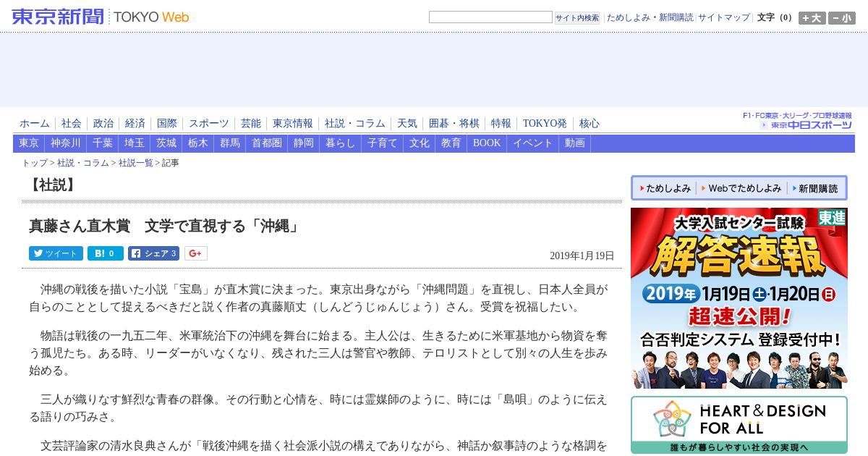Click the Tokyo Shimbun TOKYO Web logo

pos(101,17)
